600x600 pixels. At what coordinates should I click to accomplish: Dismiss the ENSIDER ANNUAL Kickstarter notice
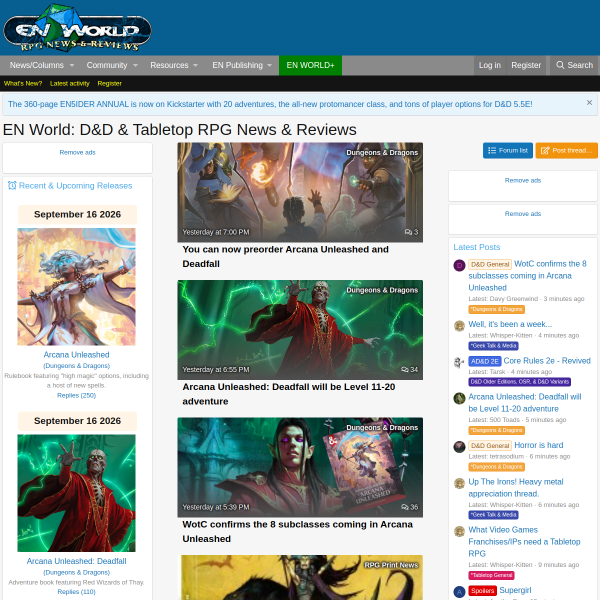[589, 103]
